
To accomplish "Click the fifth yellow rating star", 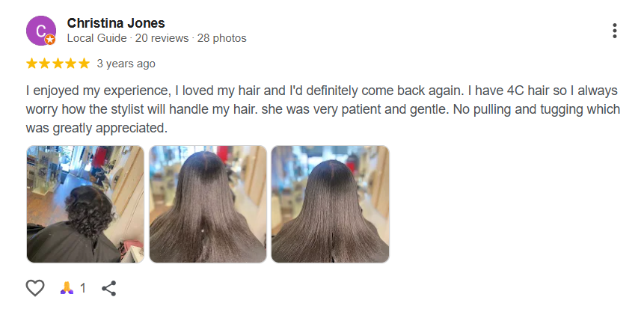I will [84, 64].
